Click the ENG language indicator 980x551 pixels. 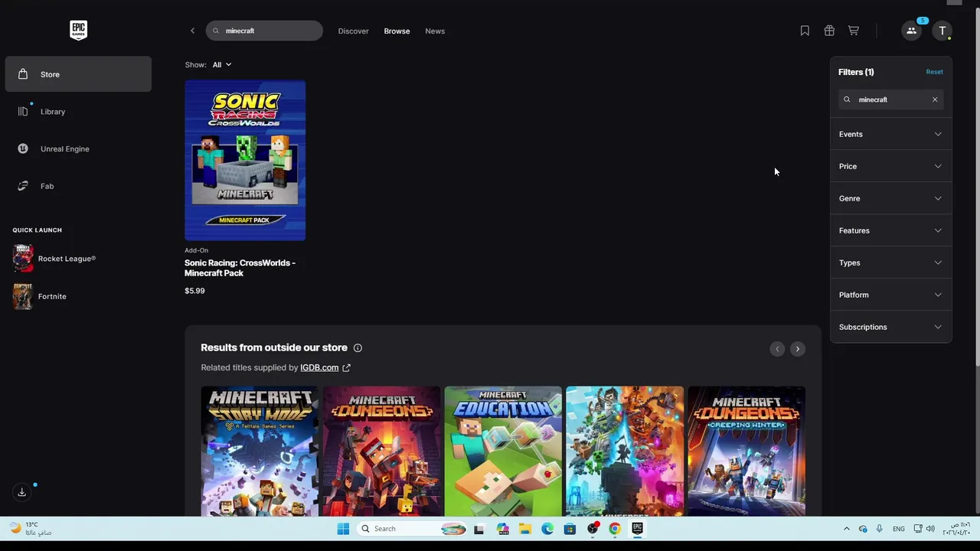(x=899, y=529)
